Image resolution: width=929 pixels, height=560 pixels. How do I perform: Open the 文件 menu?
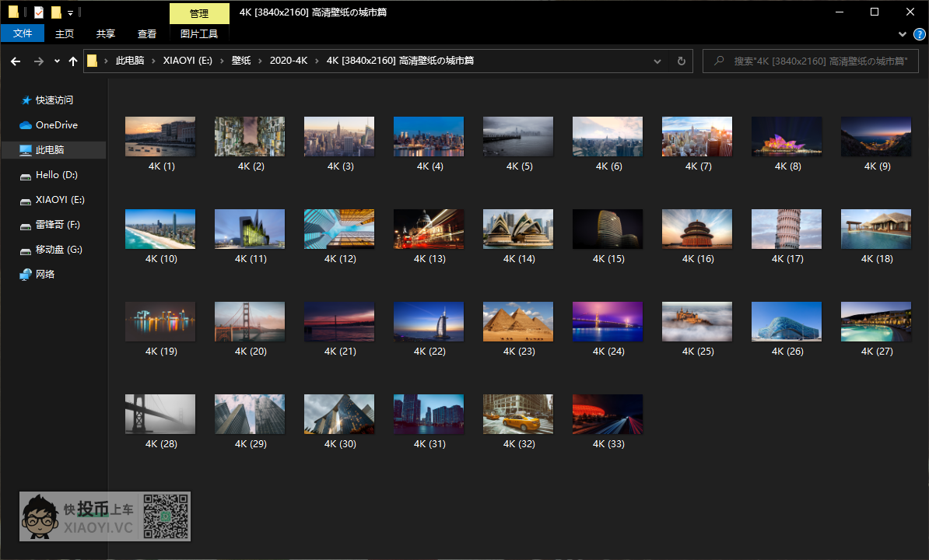pos(23,33)
